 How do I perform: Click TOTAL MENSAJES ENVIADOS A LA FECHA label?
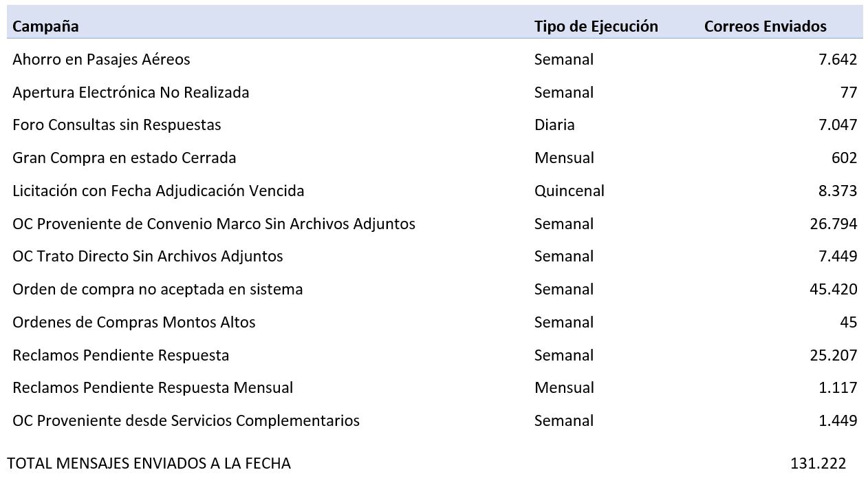coord(149,464)
